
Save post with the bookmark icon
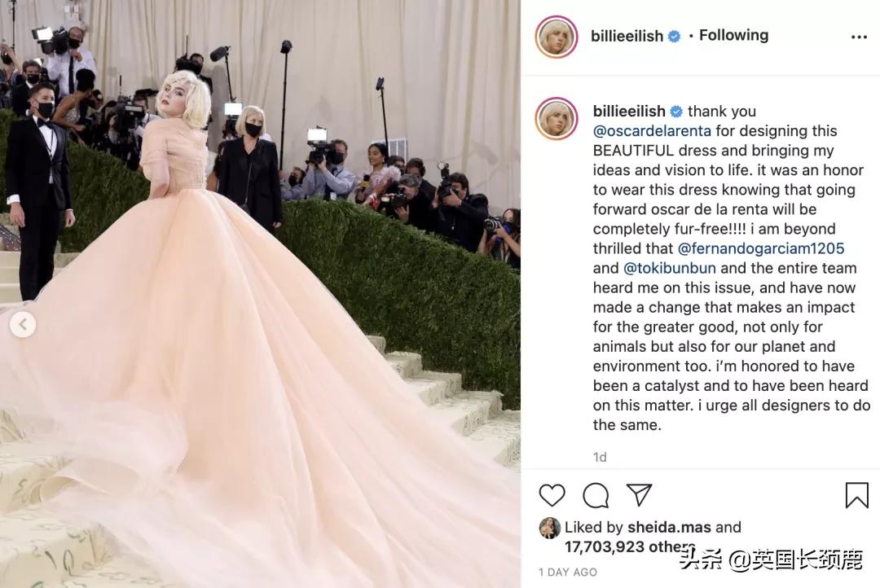click(856, 495)
